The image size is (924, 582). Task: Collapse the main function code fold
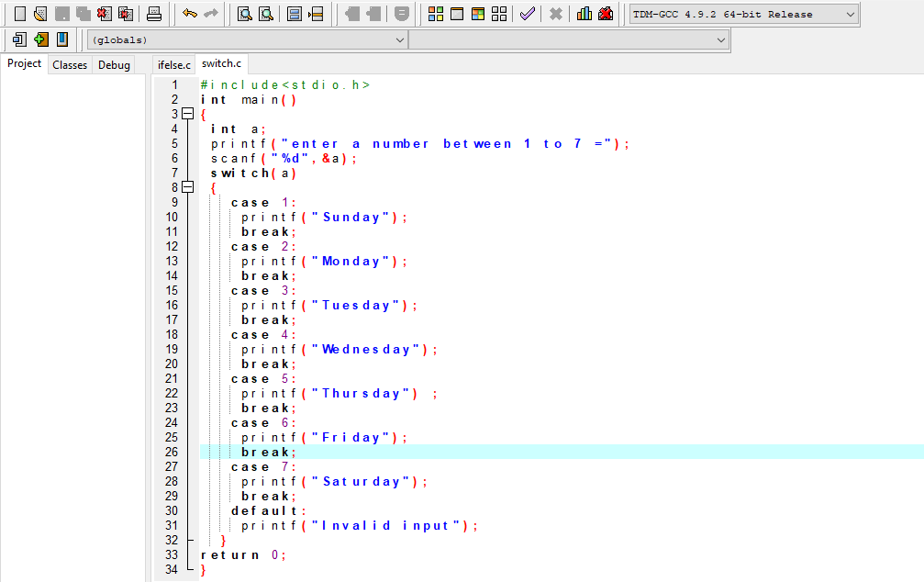click(x=188, y=114)
